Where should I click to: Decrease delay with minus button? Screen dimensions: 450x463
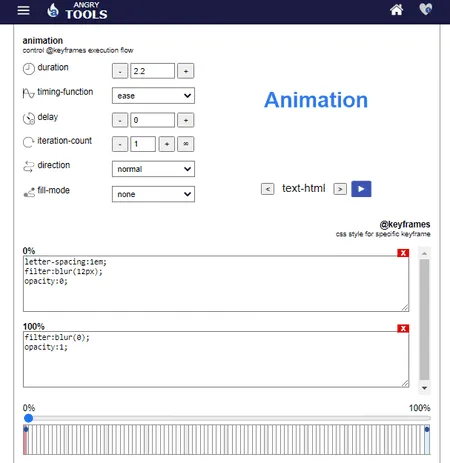coord(120,120)
